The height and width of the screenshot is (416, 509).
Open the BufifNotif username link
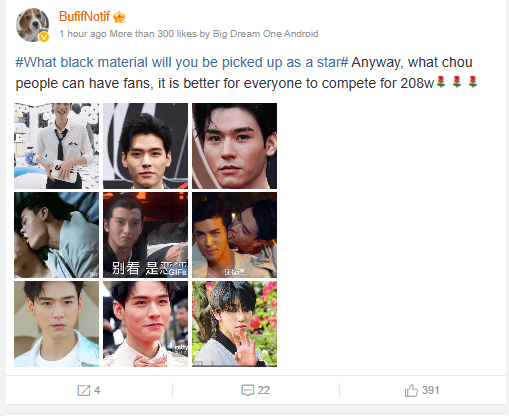(84, 16)
